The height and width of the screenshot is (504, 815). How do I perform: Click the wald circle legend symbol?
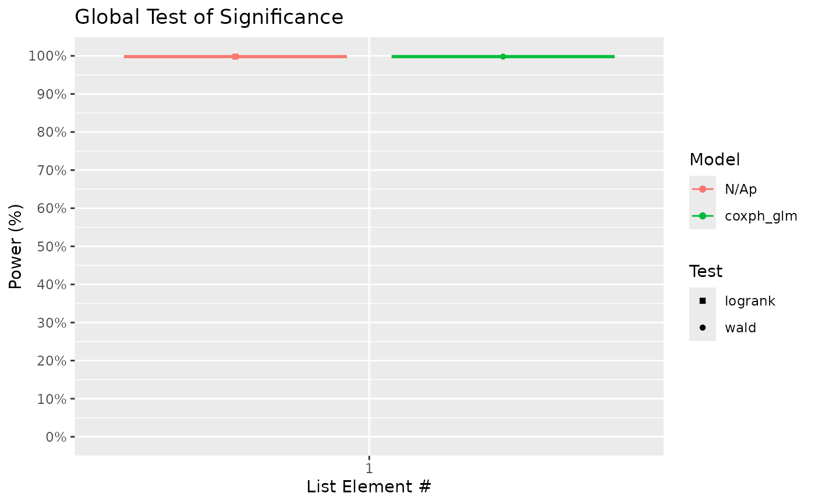click(x=703, y=328)
